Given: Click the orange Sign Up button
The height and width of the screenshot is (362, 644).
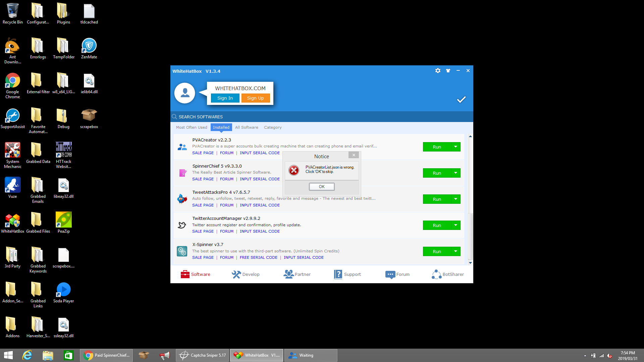Looking at the screenshot, I should click(x=255, y=98).
